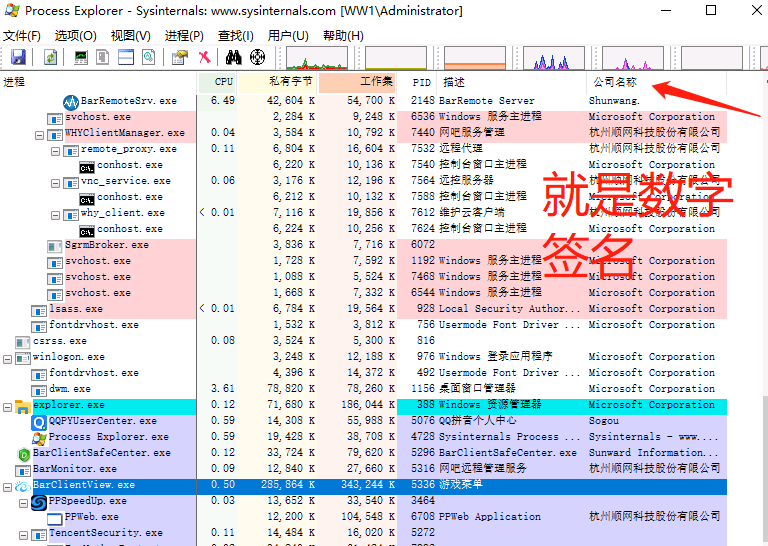Viewport: 768px width, 546px height.
Task: Click the binoculars Find Handle icon
Action: click(x=234, y=58)
